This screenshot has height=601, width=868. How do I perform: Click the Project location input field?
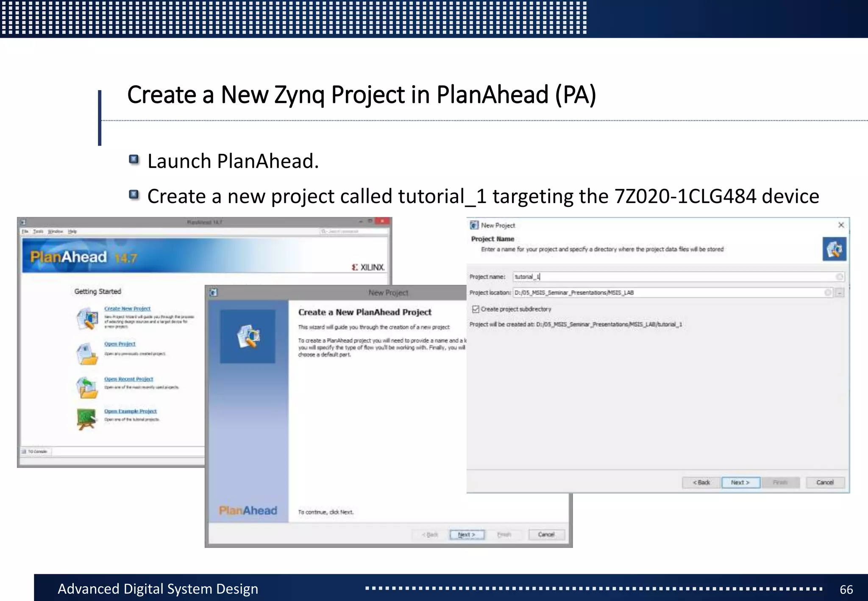(673, 292)
